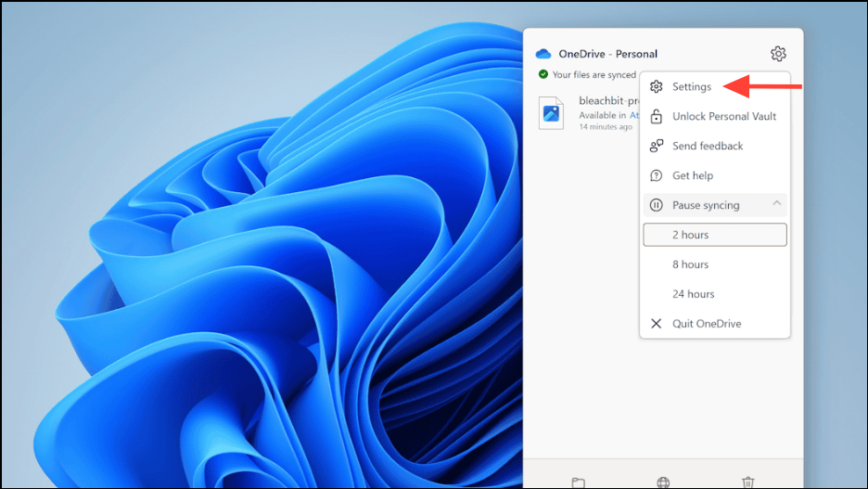
Task: Click the Pause syncing pause icon
Action: coord(656,205)
